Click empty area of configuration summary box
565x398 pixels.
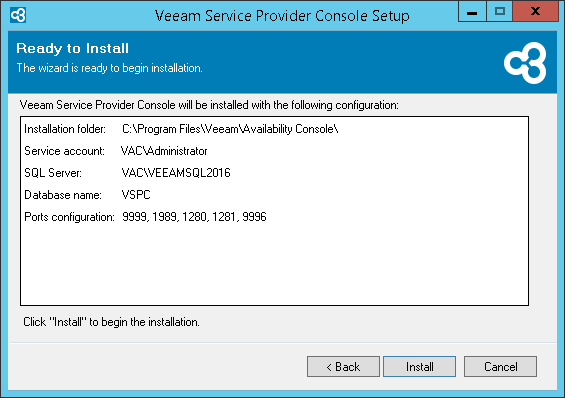(274, 267)
